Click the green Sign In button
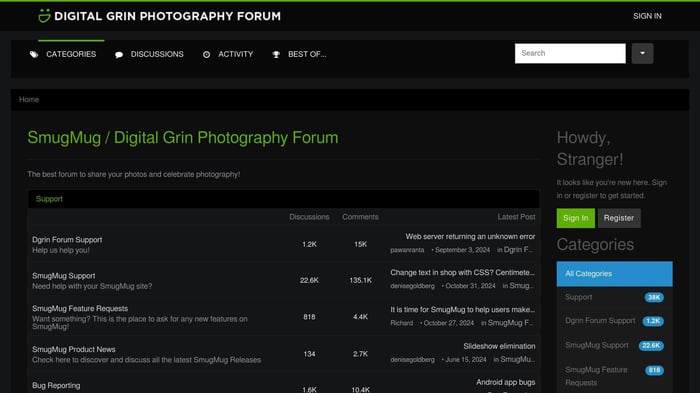This screenshot has width=700, height=393. (575, 218)
